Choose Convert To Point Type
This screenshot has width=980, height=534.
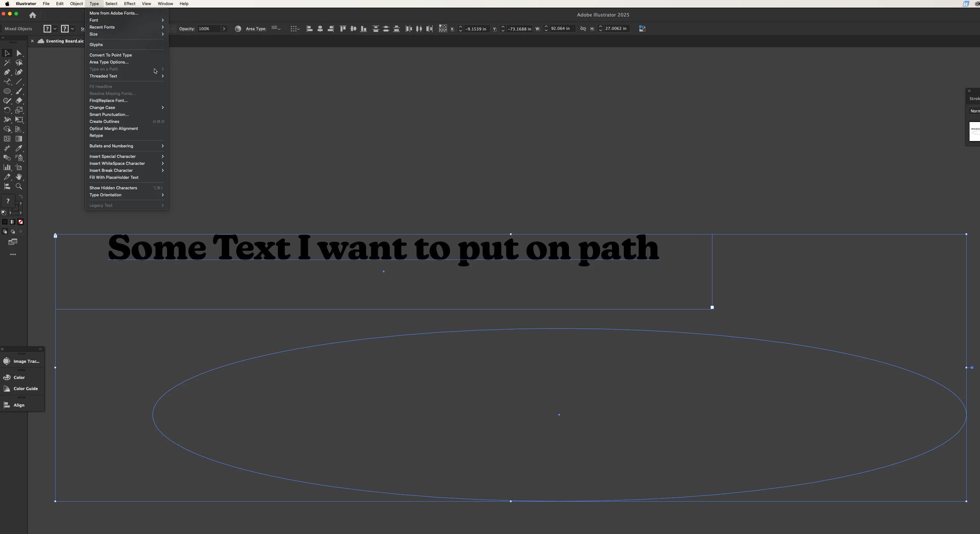(110, 55)
